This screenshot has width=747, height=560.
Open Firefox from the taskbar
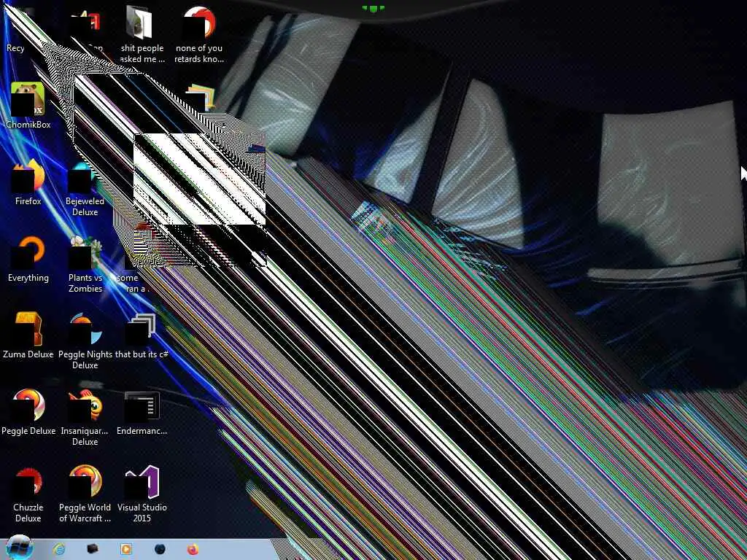tap(193, 549)
